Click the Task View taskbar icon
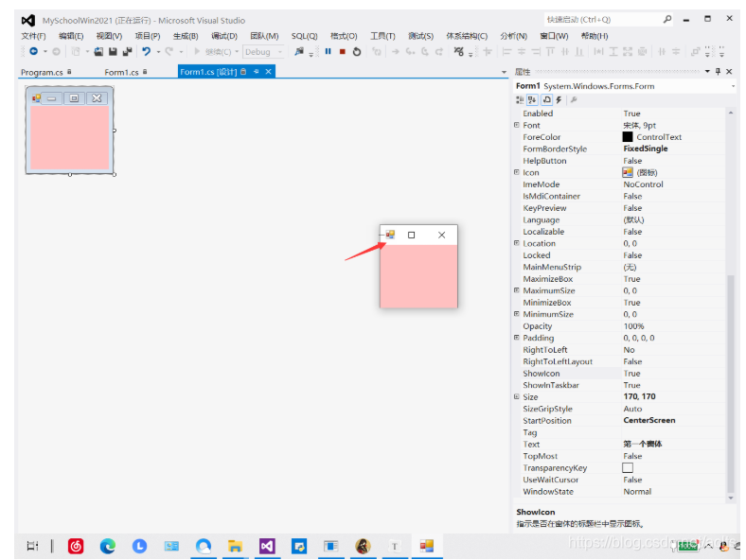Viewport: 746px width, 560px height. [x=33, y=546]
